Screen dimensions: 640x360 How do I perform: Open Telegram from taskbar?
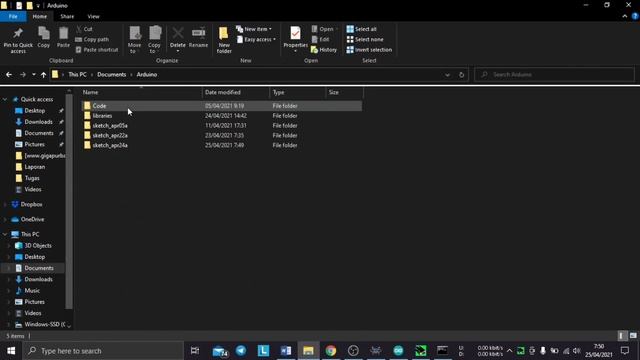pyautogui.click(x=241, y=351)
